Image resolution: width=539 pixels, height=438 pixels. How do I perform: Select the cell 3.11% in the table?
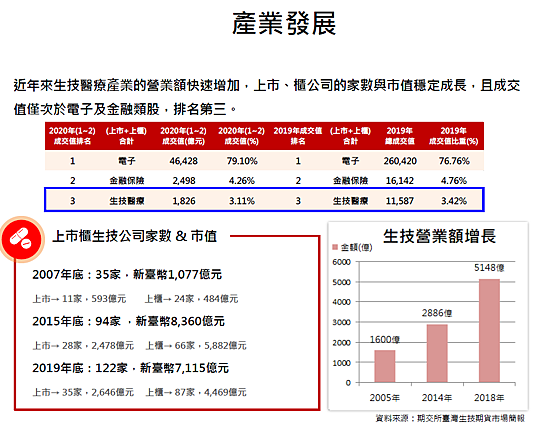(242, 201)
